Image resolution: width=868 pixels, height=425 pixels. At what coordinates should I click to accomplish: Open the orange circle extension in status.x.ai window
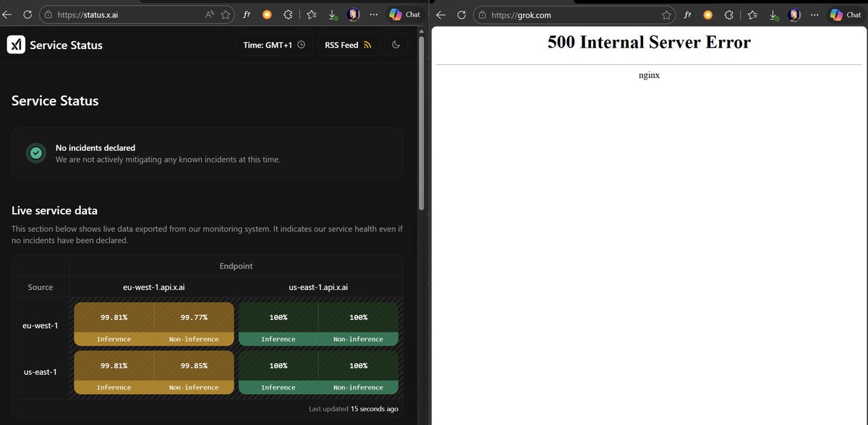[267, 14]
